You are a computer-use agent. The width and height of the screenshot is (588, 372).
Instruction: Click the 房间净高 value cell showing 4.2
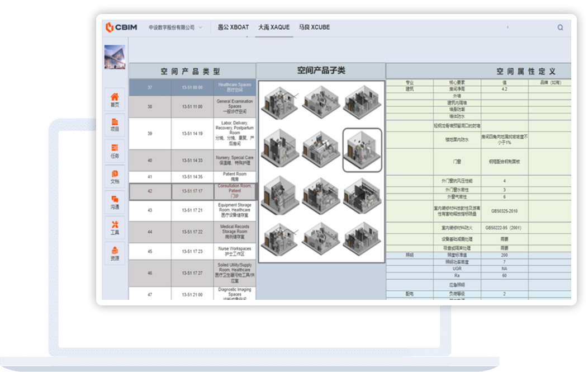tap(504, 89)
